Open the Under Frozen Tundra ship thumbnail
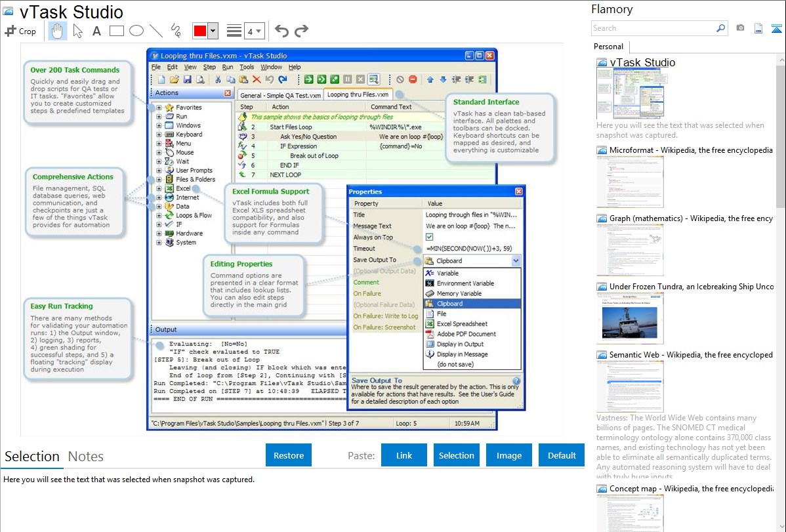Image resolution: width=786 pixels, height=532 pixels. [630, 318]
